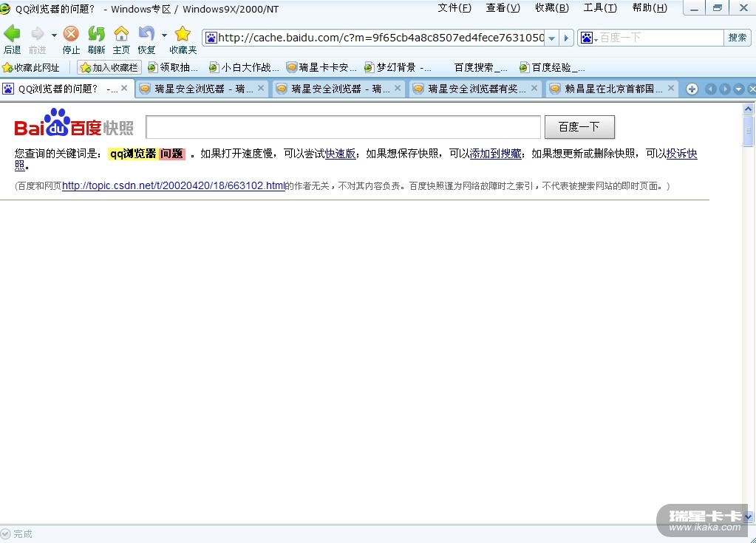Viewport: 756px width, 543px height.
Task: Click the Baidu page search input field
Action: click(343, 127)
